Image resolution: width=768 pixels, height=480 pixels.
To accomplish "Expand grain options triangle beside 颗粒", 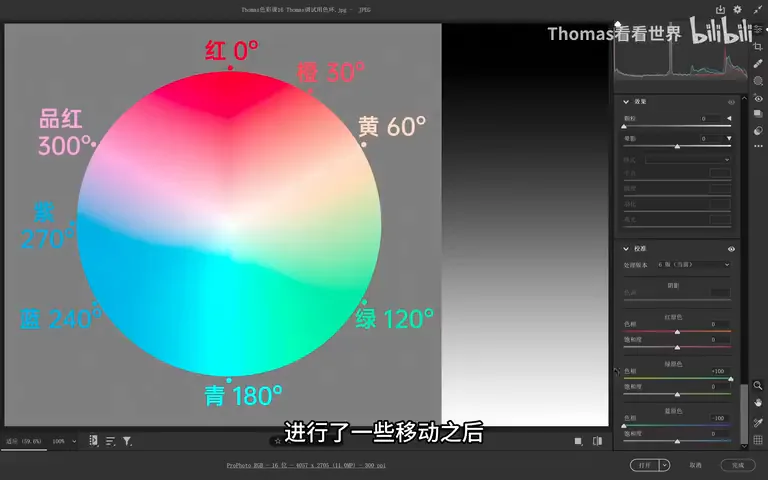I will 729,119.
